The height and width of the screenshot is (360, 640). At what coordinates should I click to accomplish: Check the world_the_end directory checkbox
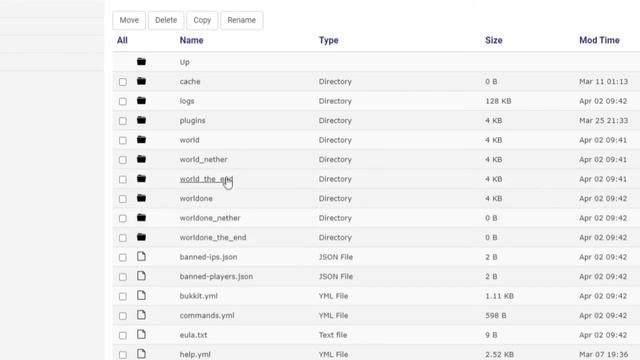[x=122, y=179]
